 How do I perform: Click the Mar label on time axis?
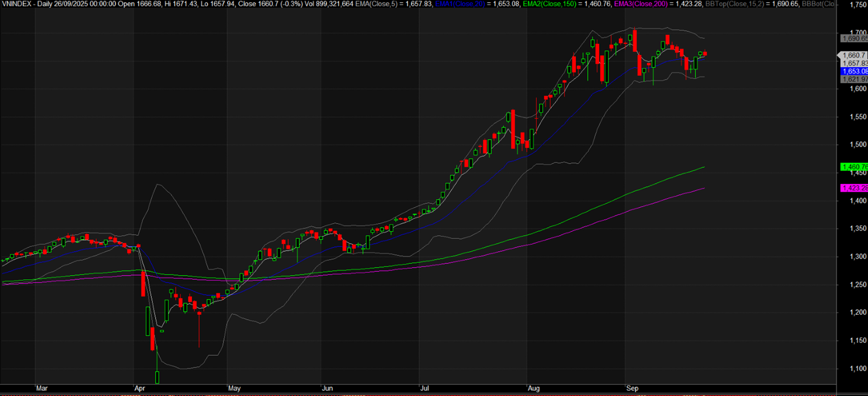click(x=41, y=388)
